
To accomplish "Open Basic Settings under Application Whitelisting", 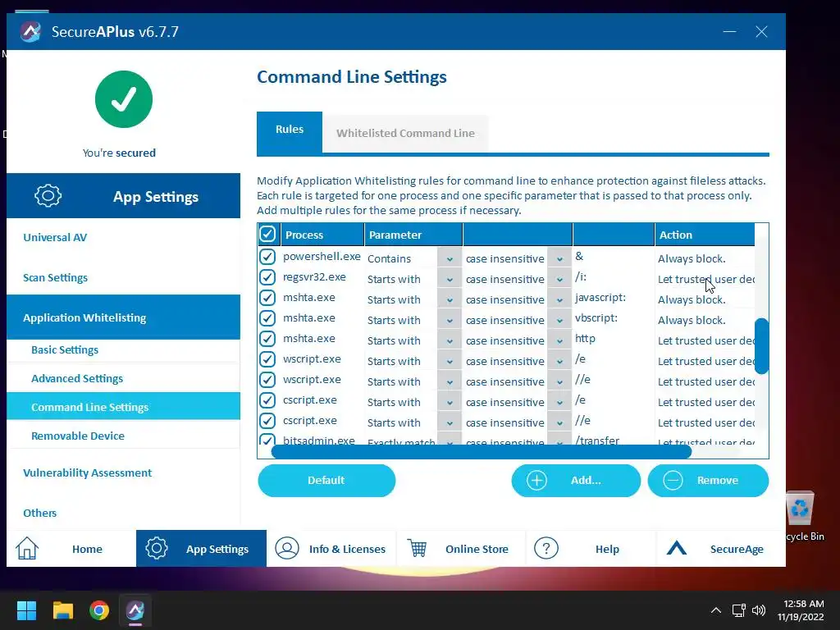I will 65,349.
